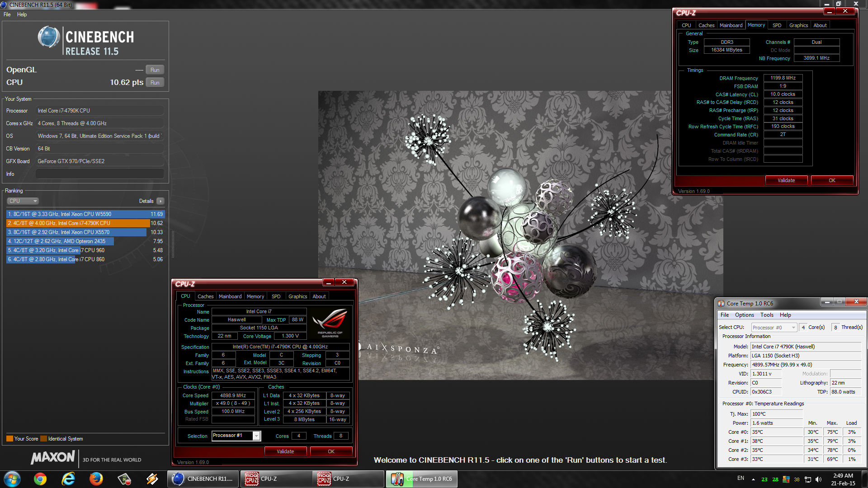Viewport: 868px width, 488px height.
Task: Switch to Memory tab in bottom CPU-Z
Action: (255, 296)
